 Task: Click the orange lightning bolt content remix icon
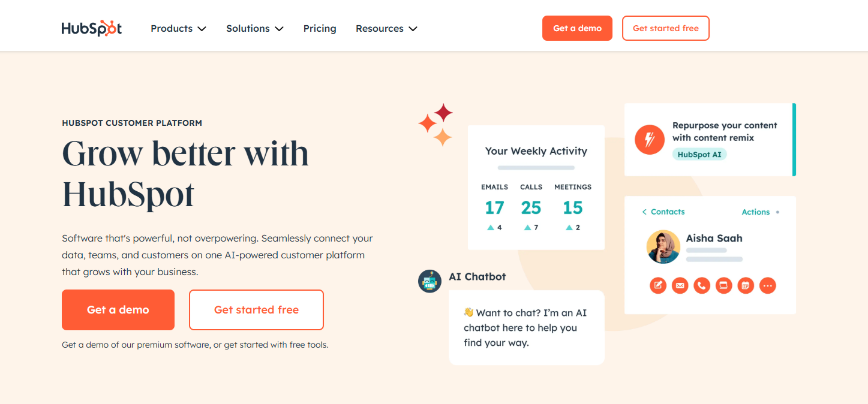(650, 140)
